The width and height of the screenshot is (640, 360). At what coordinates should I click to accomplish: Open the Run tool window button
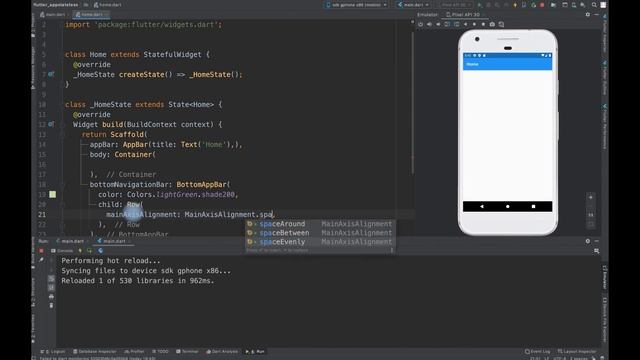click(x=255, y=351)
